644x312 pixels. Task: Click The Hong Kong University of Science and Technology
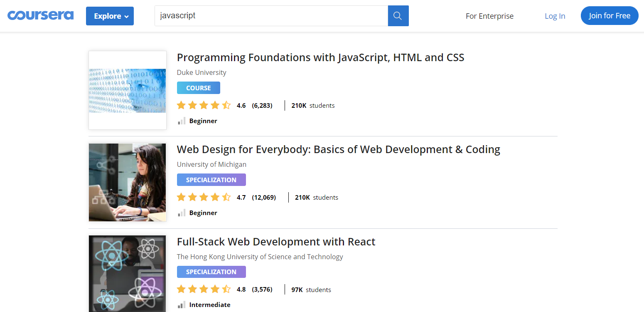pos(260,257)
